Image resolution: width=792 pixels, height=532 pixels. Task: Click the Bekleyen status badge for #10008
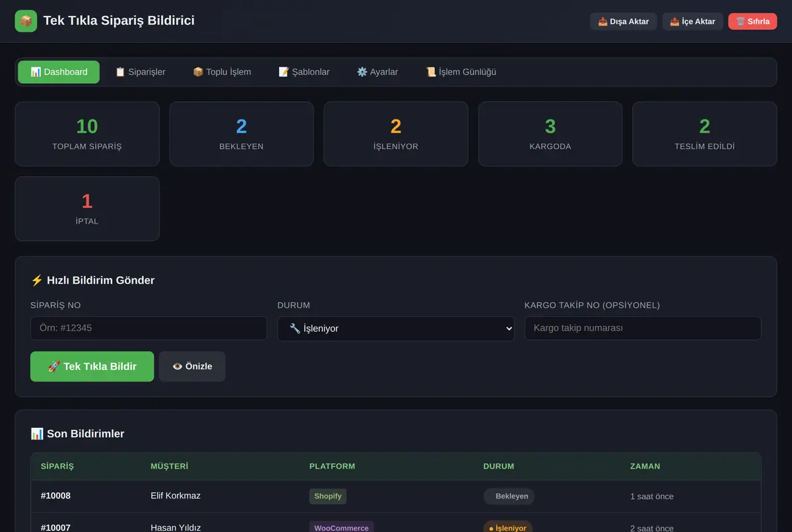click(x=509, y=496)
